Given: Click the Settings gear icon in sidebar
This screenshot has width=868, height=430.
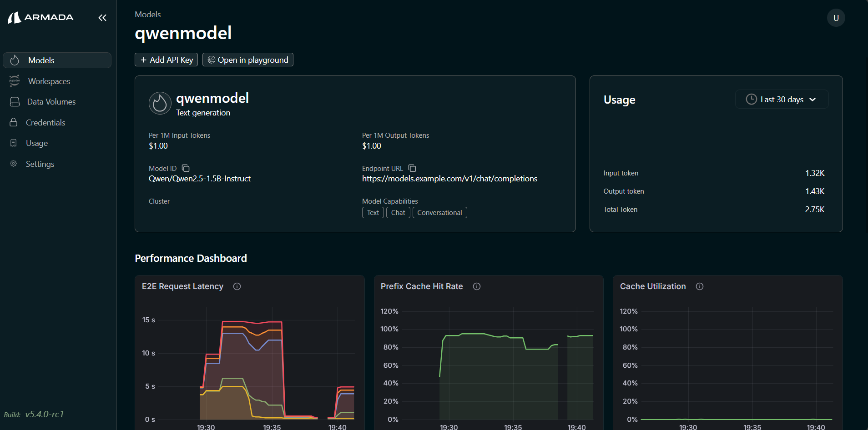Looking at the screenshot, I should point(14,164).
